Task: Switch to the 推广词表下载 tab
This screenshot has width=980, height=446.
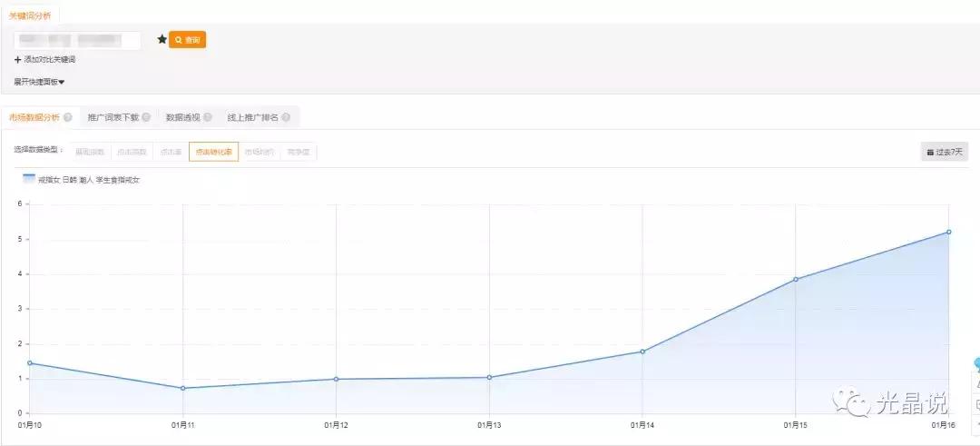Action: coord(113,117)
